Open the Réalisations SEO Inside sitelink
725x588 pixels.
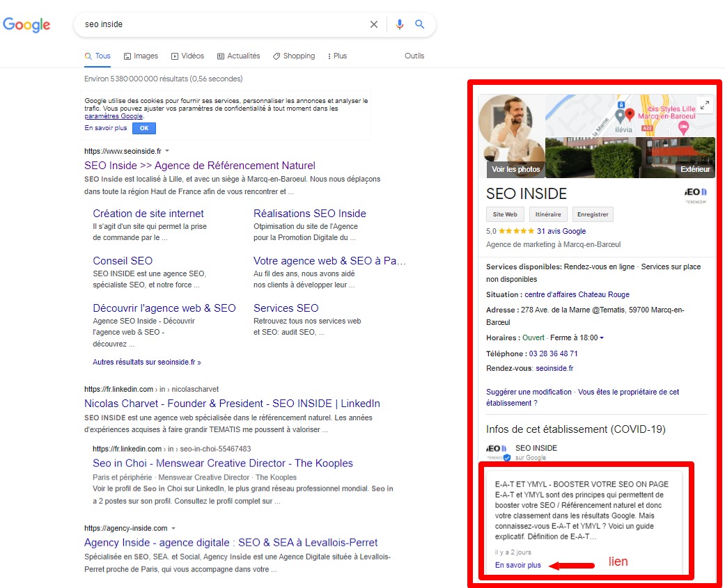[310, 214]
